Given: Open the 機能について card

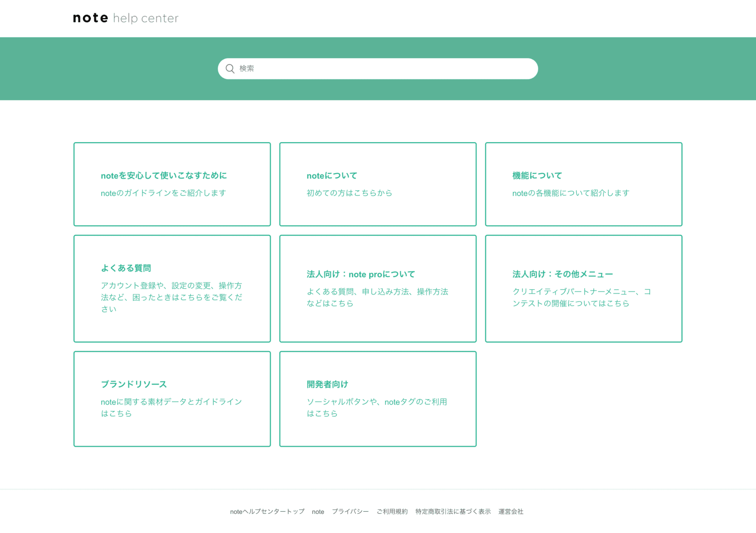Looking at the screenshot, I should [x=584, y=184].
